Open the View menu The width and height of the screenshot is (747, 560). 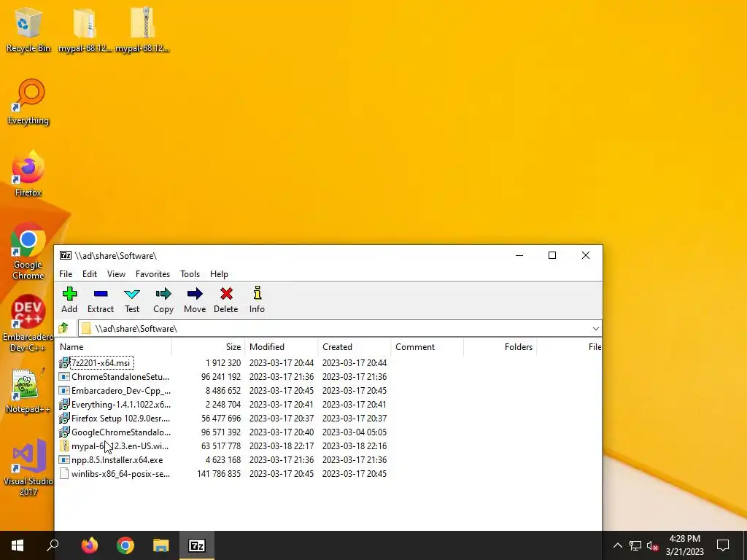coord(116,274)
